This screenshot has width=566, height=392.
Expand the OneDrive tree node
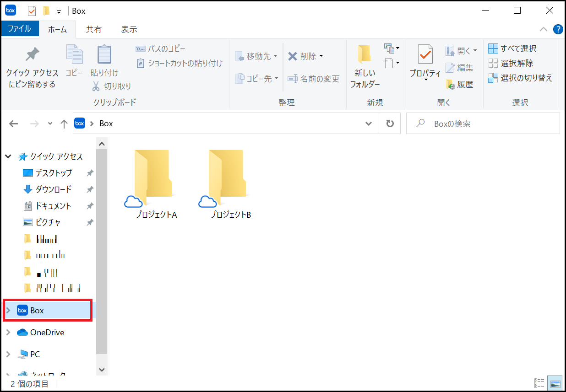coord(8,333)
